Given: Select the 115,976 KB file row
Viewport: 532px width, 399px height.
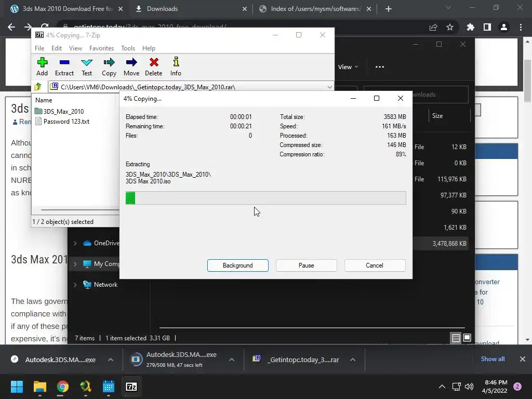Looking at the screenshot, I should 441,179.
